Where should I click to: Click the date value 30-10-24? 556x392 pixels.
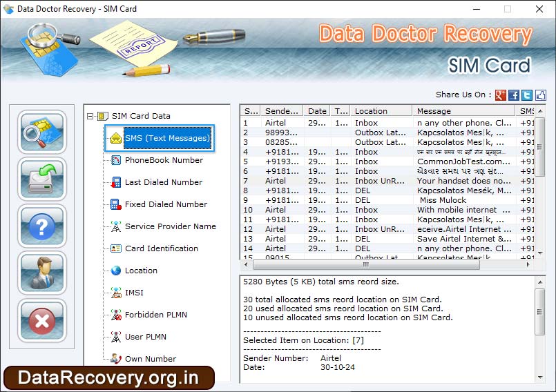(x=338, y=368)
